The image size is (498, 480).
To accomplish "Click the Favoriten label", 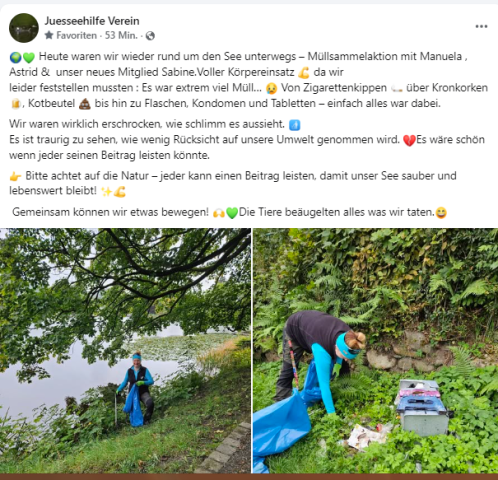I will (x=76, y=35).
